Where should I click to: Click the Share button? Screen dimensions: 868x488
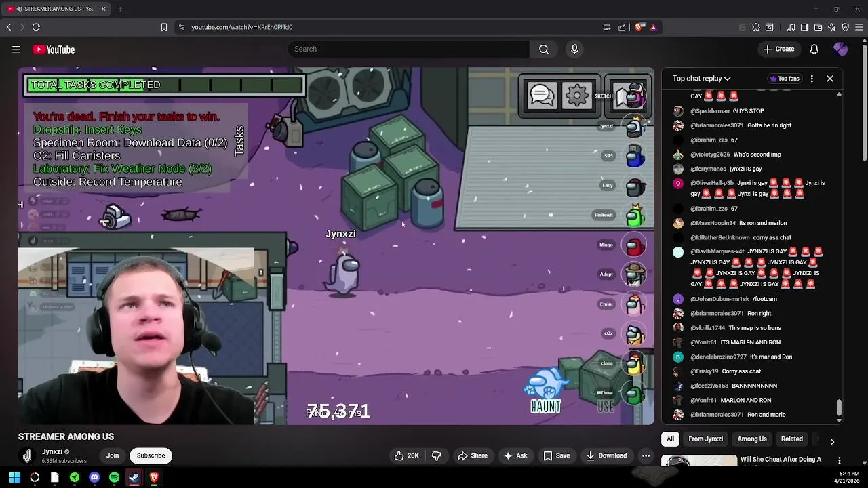[x=472, y=455]
